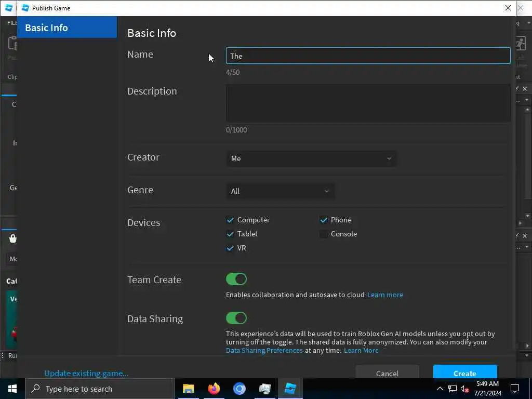Uncheck the Tablet device checkbox
The height and width of the screenshot is (399, 532).
[230, 234]
